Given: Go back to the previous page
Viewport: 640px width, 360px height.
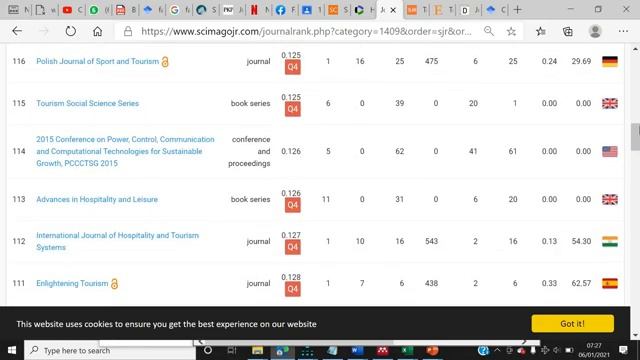Looking at the screenshot, I should (x=17, y=31).
